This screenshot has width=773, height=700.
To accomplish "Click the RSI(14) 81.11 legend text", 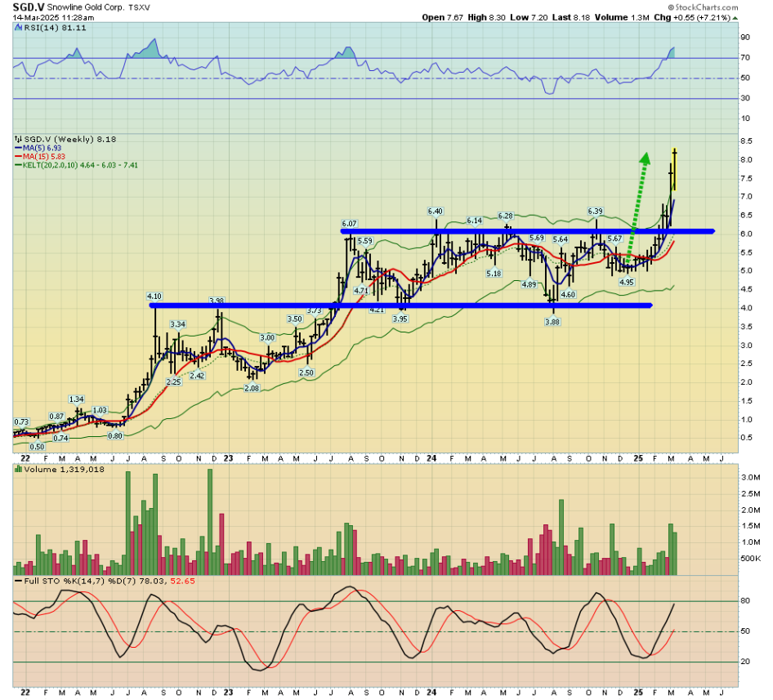I will tap(56, 28).
